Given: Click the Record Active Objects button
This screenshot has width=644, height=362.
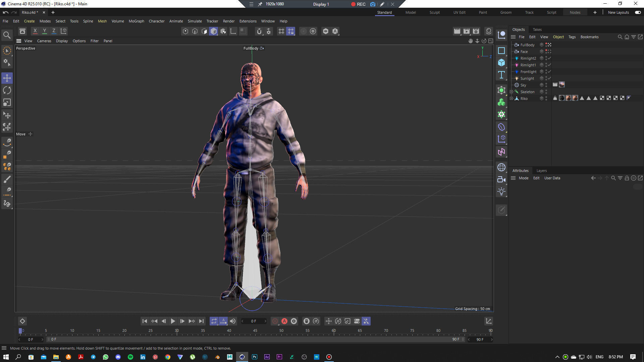Looking at the screenshot, I should (x=275, y=321).
